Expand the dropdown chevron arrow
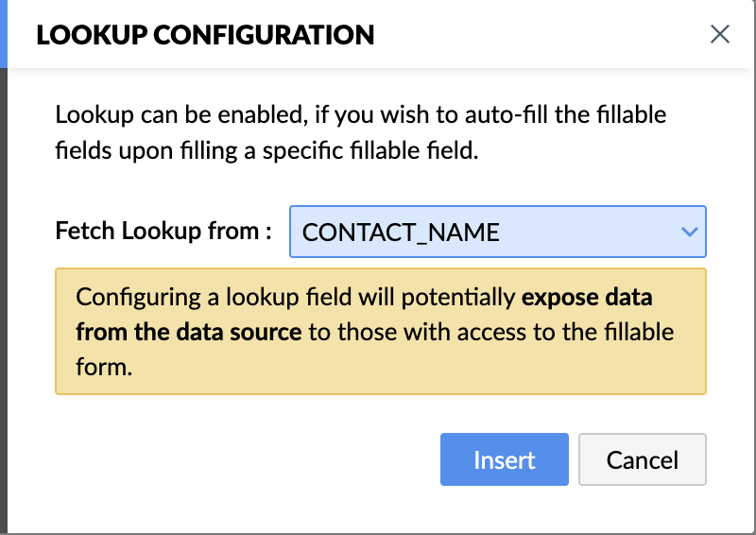The image size is (756, 535). pos(690,232)
